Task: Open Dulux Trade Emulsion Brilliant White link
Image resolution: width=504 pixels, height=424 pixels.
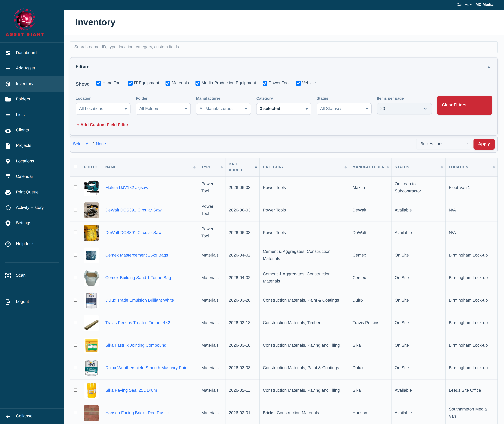Action: (140, 300)
